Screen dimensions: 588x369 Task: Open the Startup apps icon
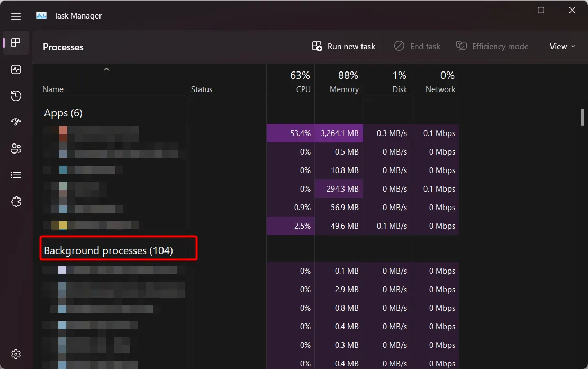pyautogui.click(x=16, y=122)
